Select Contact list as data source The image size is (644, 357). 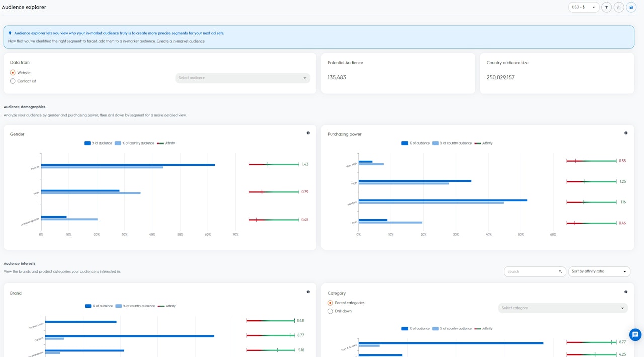click(13, 81)
